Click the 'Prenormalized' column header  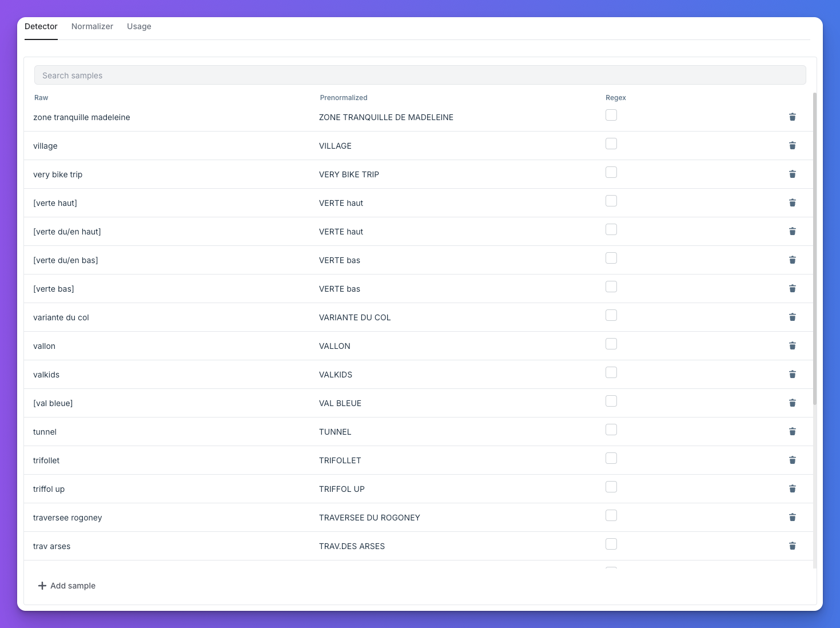pos(344,98)
